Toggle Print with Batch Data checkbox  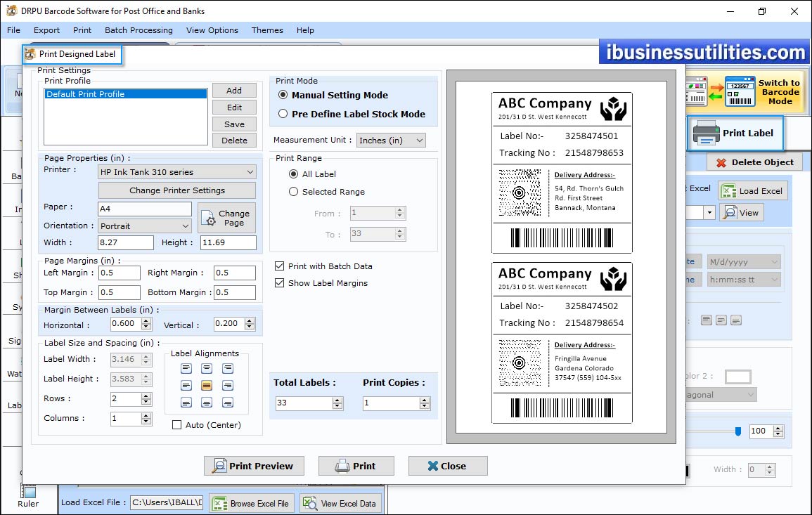(x=280, y=266)
